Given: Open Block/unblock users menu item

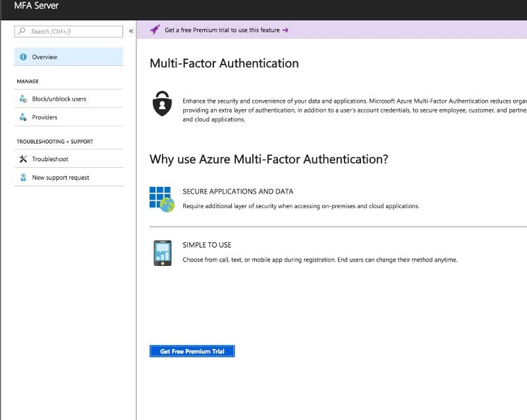Looking at the screenshot, I should click(x=69, y=99).
